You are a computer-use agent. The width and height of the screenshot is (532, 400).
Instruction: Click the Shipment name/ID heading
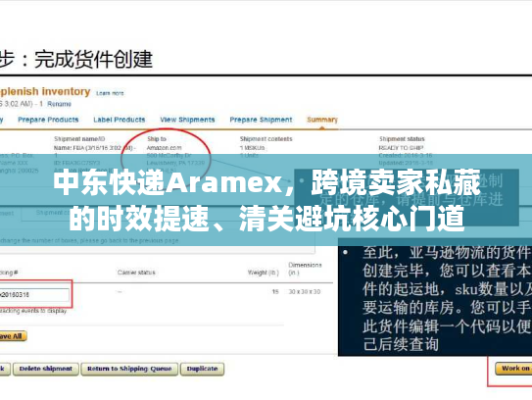click(79, 139)
